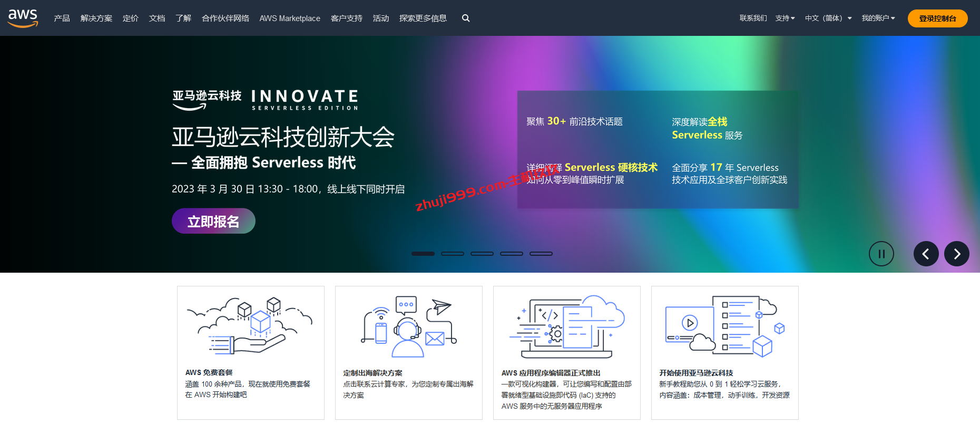Open the 合作伙伴网络 menu item
The height and width of the screenshot is (423, 980).
coord(225,18)
